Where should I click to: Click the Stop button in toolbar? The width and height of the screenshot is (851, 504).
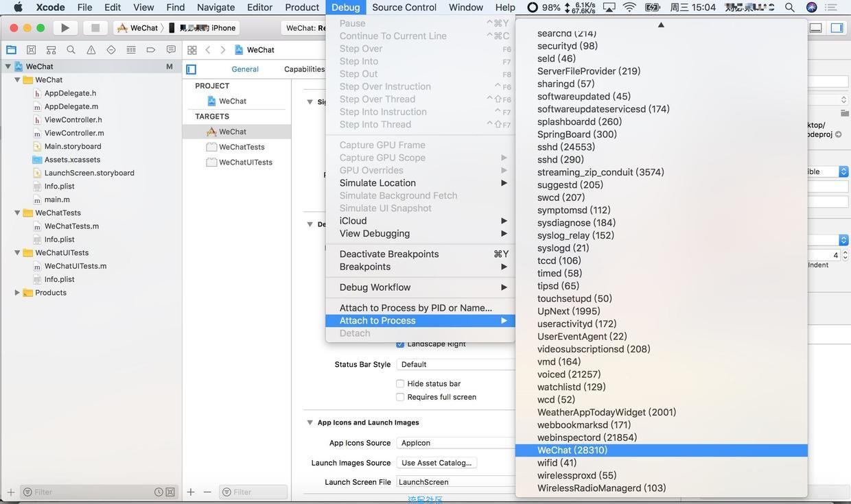(95, 28)
